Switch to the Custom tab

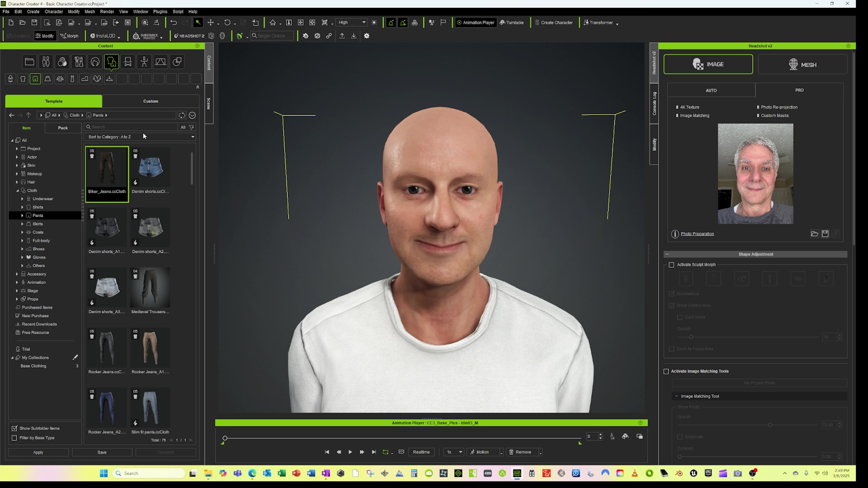150,101
